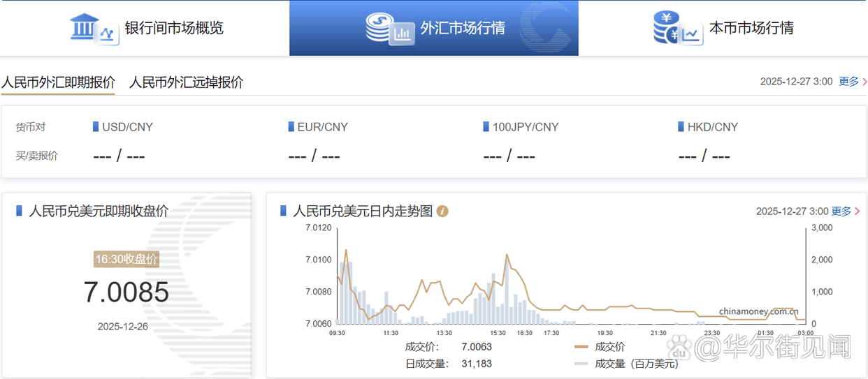Screen dimensions: 868x379
Task: Click the info icon beside intraday chart title
Action: click(x=442, y=211)
